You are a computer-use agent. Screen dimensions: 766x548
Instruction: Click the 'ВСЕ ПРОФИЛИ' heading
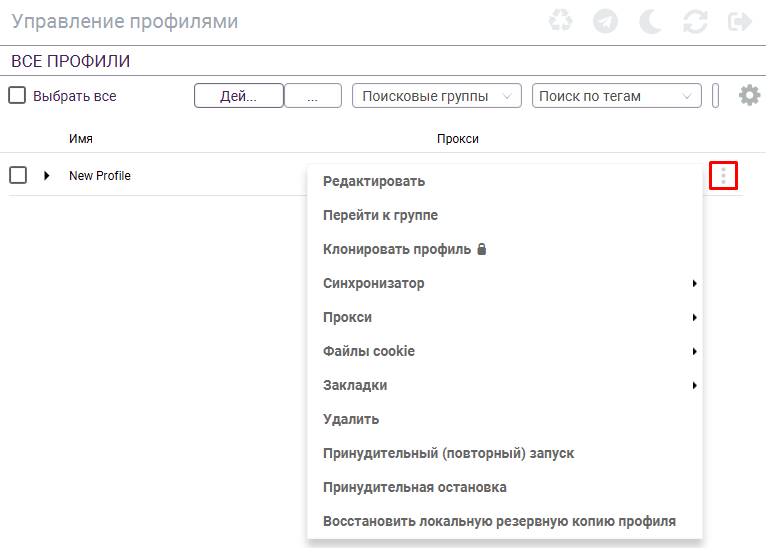coord(71,61)
